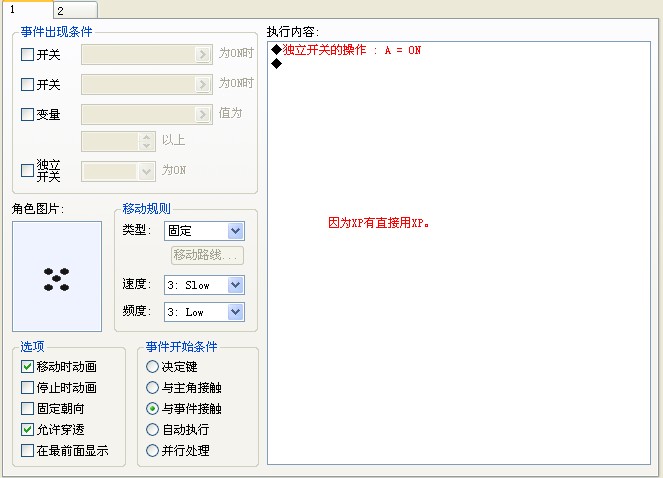
Task: Expand the 速度 speed dropdown
Action: pos(236,285)
